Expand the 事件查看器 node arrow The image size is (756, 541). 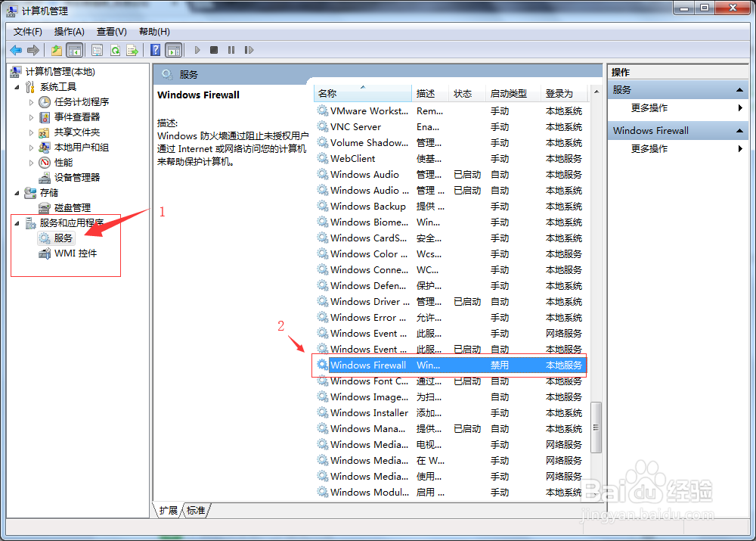pyautogui.click(x=31, y=117)
